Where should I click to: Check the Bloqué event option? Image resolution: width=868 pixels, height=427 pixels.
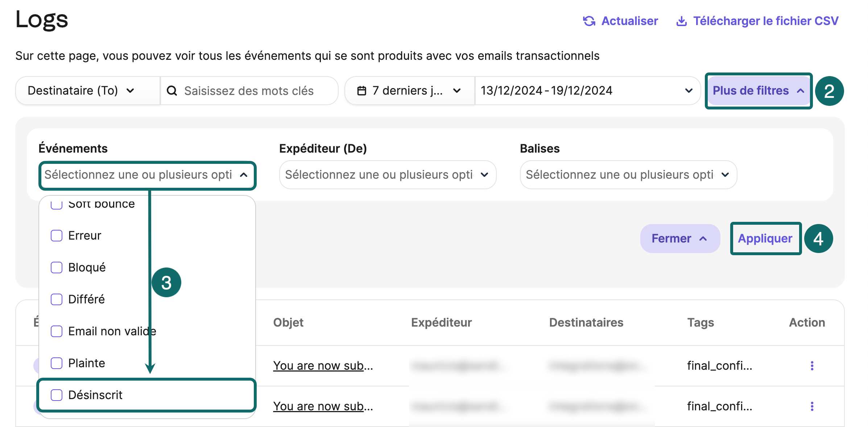click(57, 268)
